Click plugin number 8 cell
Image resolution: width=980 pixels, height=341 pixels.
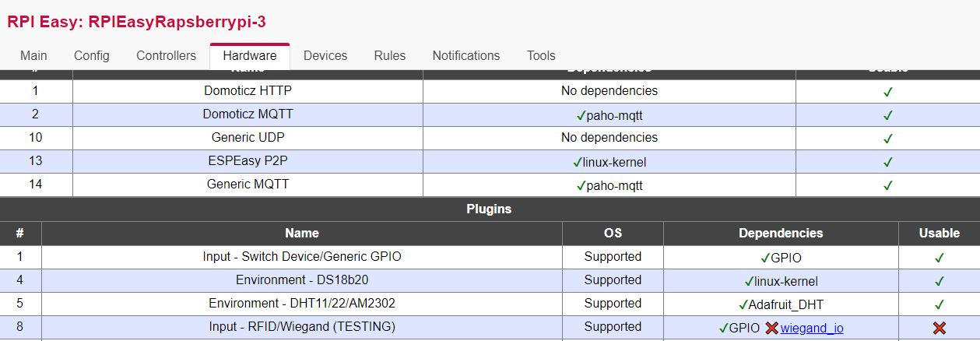click(x=20, y=326)
